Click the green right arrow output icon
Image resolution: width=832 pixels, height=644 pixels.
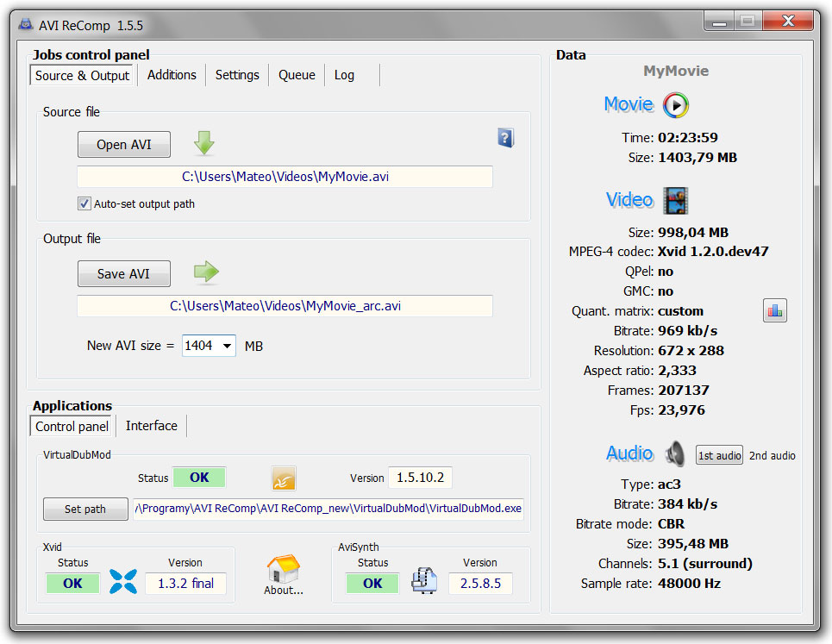coord(206,272)
